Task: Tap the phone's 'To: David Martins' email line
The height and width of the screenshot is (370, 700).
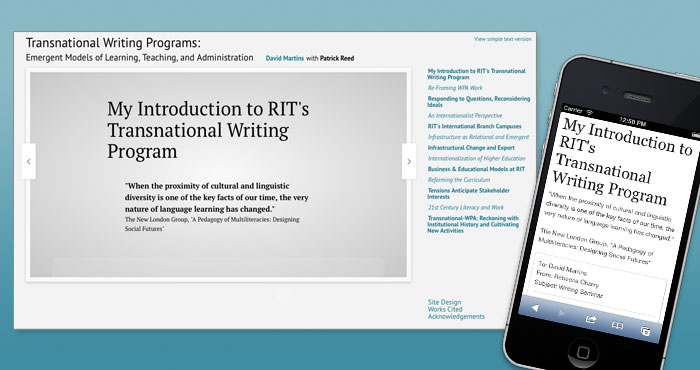Action: pos(562,269)
